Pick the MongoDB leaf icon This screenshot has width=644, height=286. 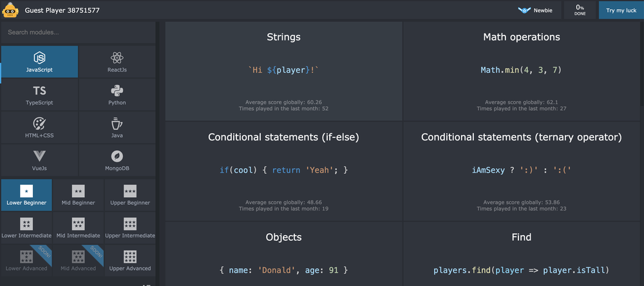pos(117,156)
